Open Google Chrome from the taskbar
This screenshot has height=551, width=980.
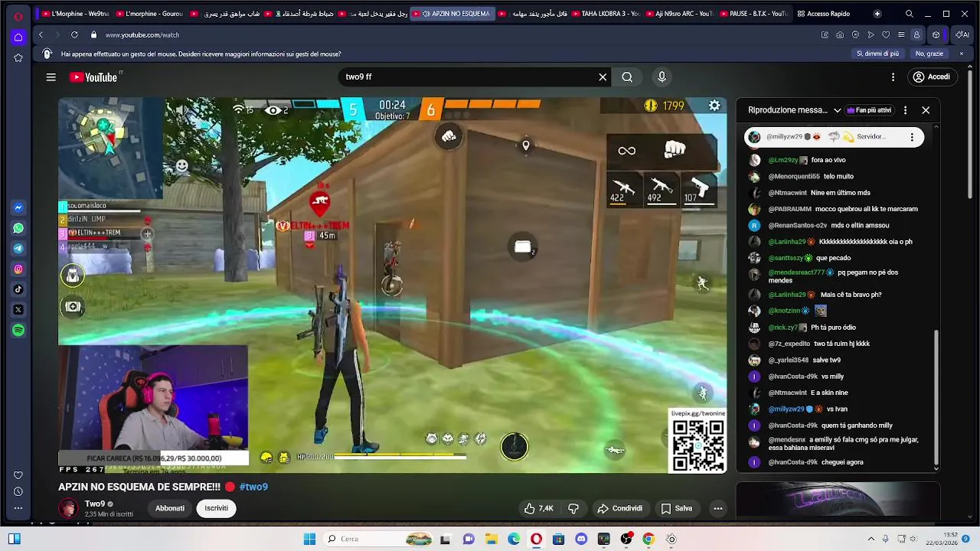pyautogui.click(x=648, y=539)
